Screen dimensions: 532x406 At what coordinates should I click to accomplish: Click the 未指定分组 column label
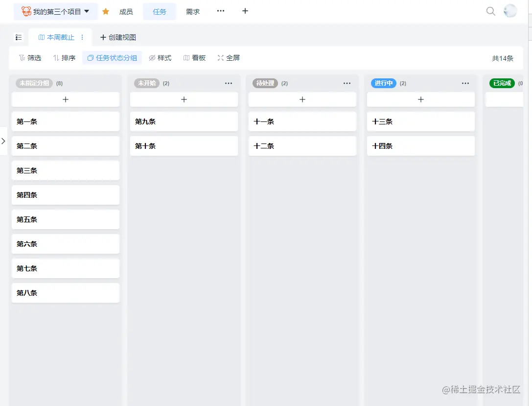tap(34, 83)
